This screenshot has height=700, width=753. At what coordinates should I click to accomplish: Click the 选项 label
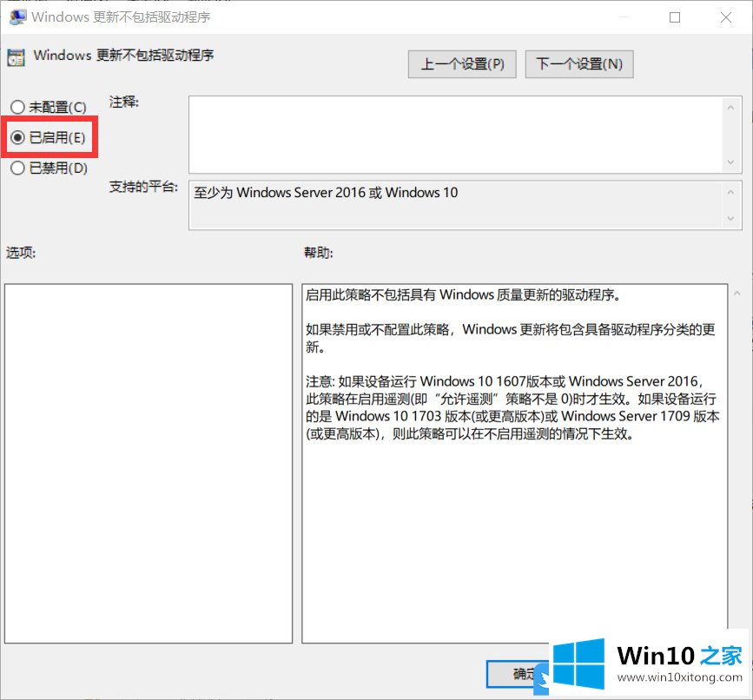point(21,253)
